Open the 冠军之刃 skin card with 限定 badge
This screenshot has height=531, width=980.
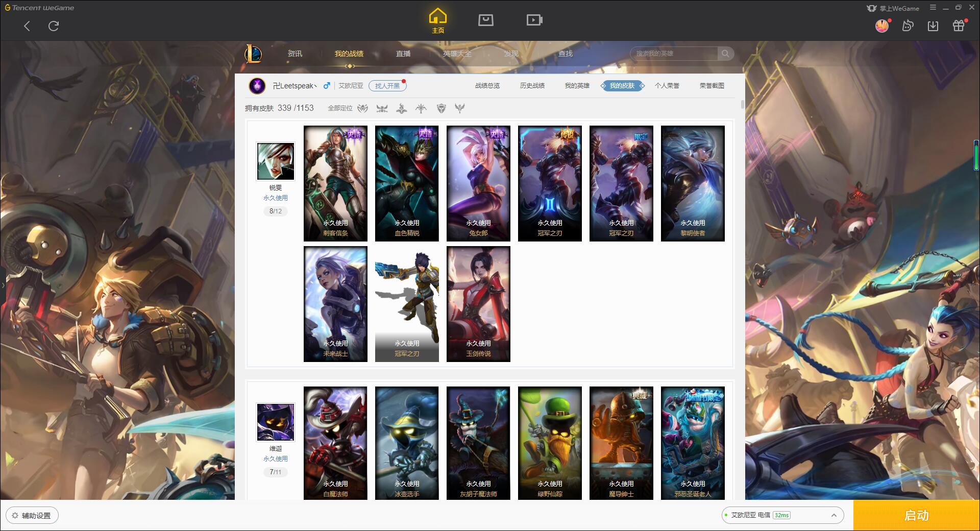621,183
